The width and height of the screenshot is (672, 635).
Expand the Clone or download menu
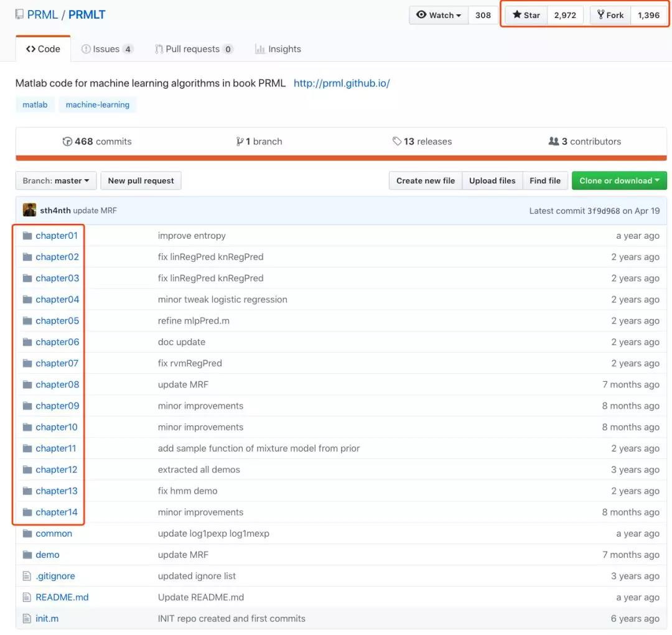(619, 181)
